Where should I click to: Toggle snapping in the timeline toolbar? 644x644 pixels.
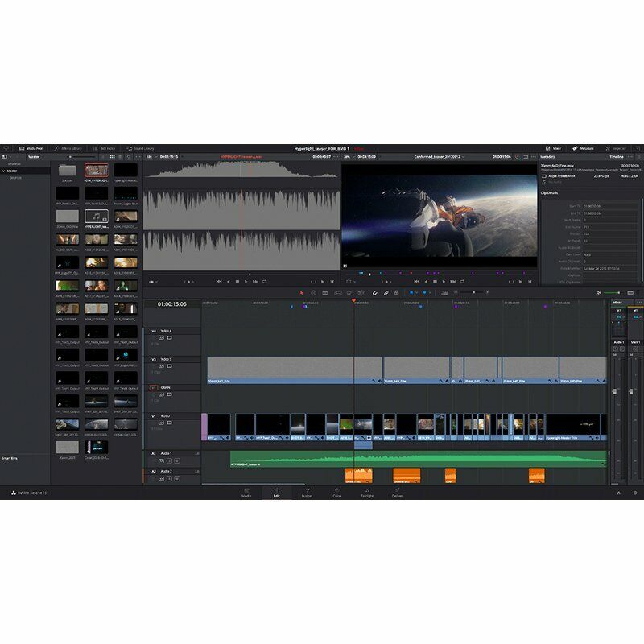[x=375, y=294]
